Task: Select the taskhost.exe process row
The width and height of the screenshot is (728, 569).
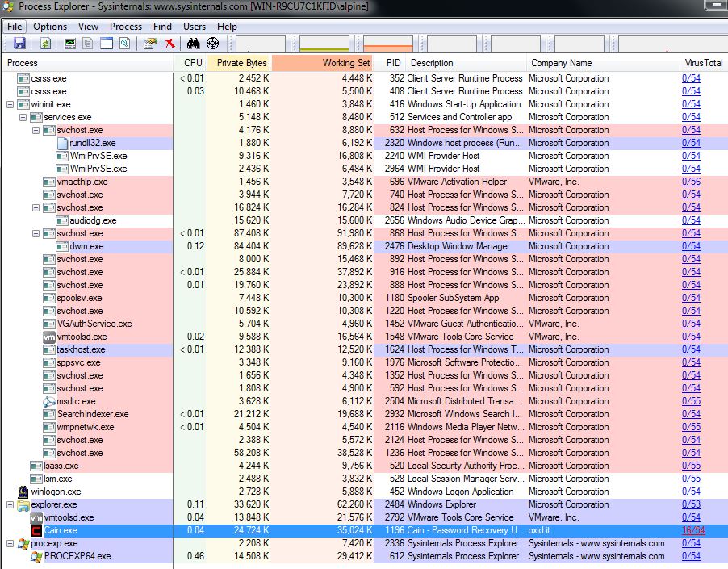Action: (365, 350)
